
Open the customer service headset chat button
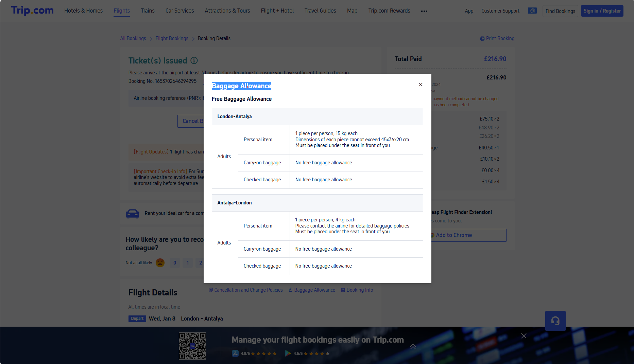(x=555, y=321)
